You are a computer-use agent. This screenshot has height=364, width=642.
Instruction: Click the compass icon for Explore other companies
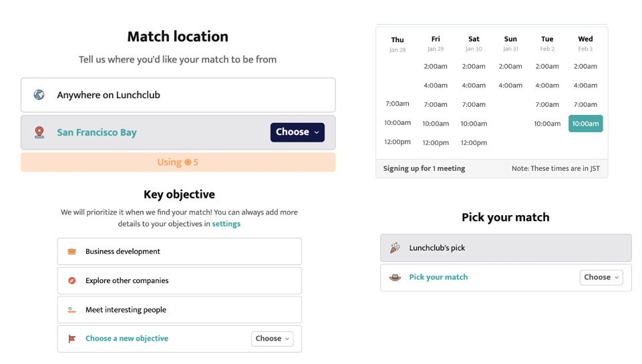71,281
